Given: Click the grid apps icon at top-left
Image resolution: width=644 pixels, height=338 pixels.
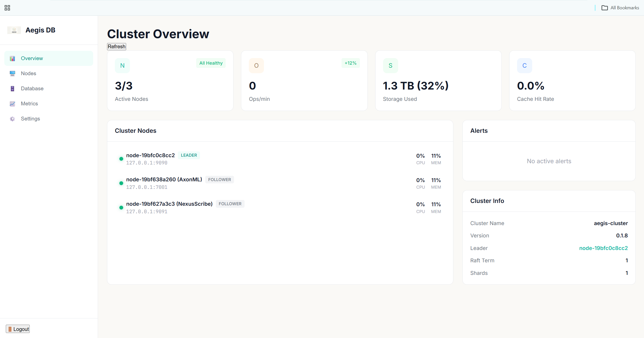Looking at the screenshot, I should point(7,8).
